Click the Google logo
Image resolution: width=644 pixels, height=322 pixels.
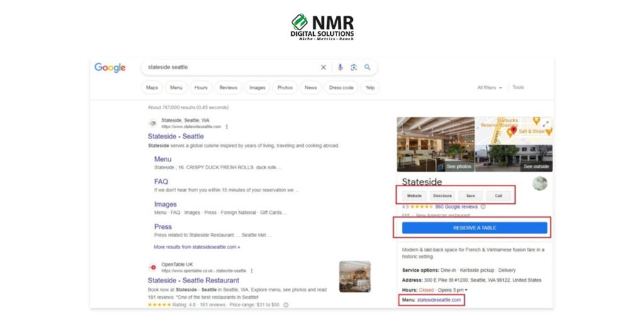(110, 68)
